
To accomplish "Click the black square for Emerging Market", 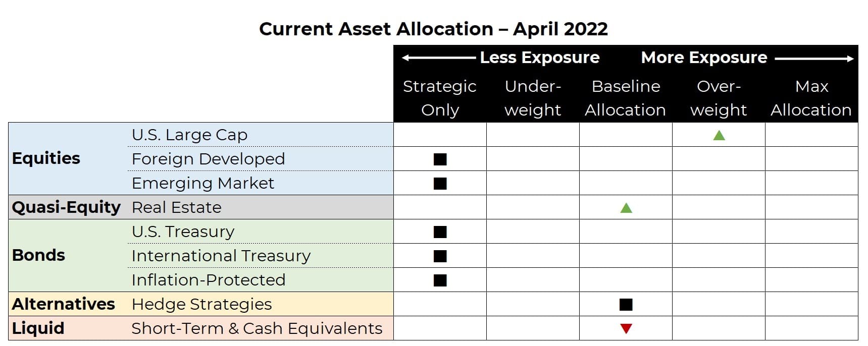I will pos(440,184).
